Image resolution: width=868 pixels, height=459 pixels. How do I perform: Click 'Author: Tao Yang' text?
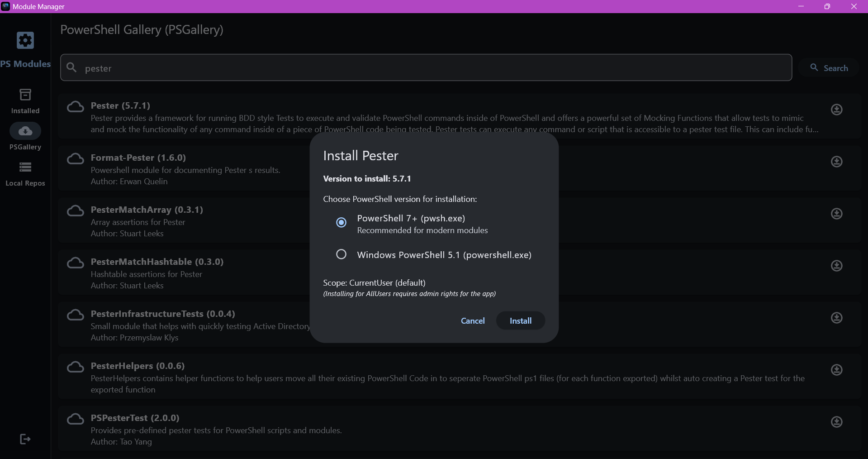(x=121, y=442)
